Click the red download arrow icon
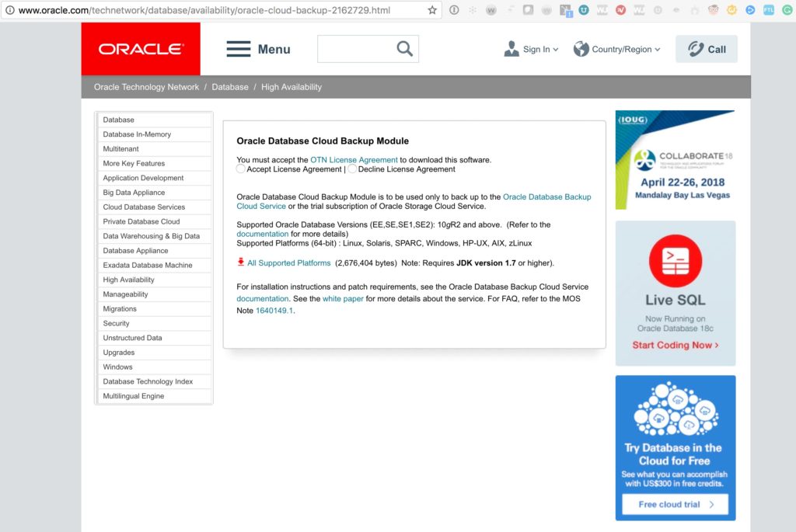The height and width of the screenshot is (532, 796). pos(241,263)
